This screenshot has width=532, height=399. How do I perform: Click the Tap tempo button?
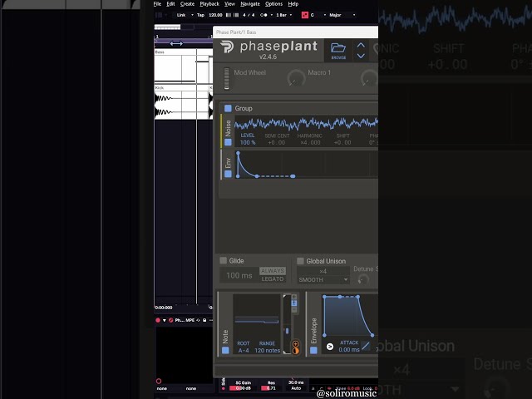(x=200, y=15)
